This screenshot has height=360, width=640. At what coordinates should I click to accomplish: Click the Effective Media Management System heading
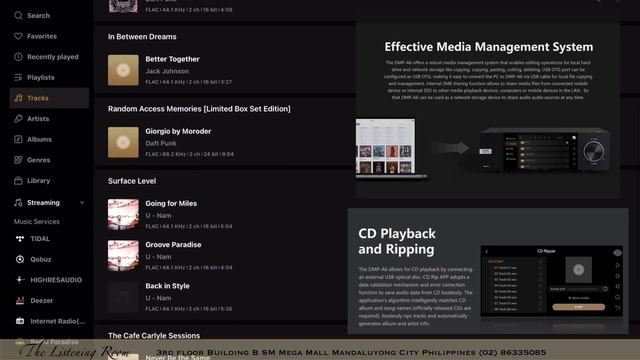pos(489,47)
